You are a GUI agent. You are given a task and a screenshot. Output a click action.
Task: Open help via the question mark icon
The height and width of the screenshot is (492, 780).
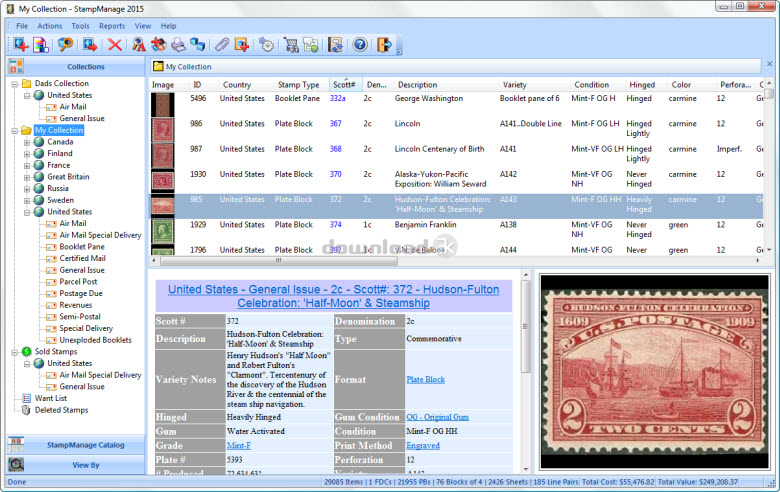point(360,45)
